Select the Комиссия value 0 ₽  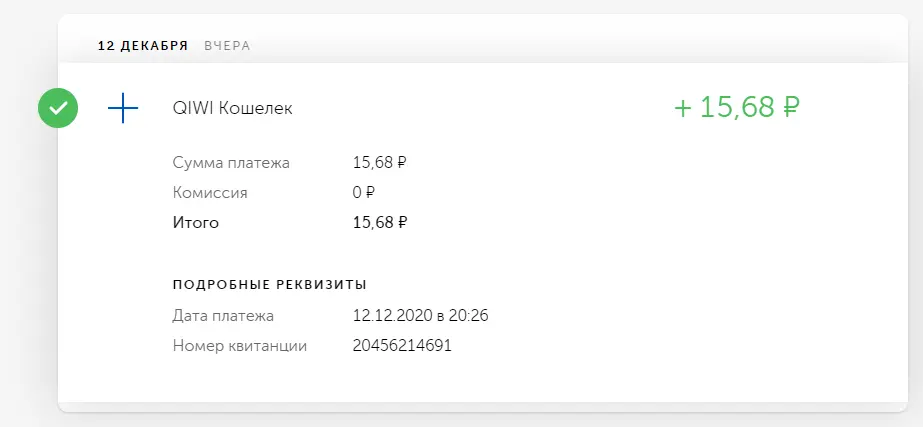pyautogui.click(x=364, y=193)
